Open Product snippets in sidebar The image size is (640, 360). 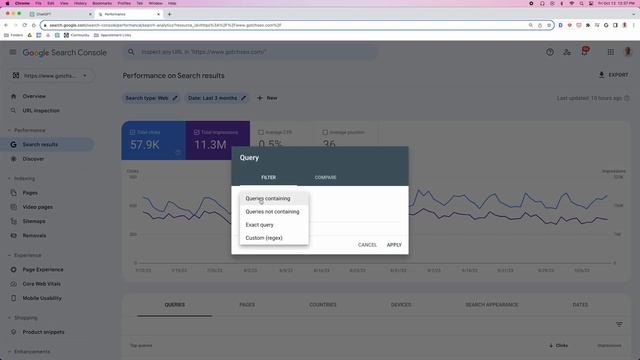pyautogui.click(x=43, y=332)
